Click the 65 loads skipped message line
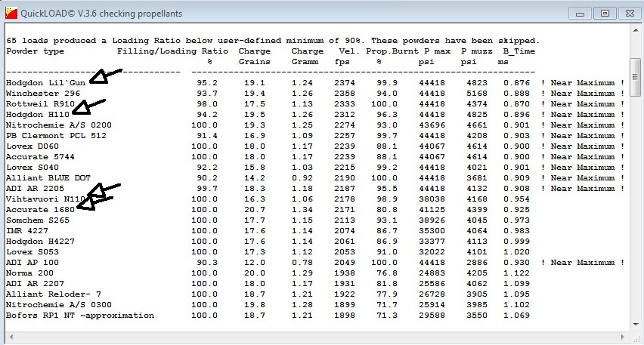 [273, 41]
